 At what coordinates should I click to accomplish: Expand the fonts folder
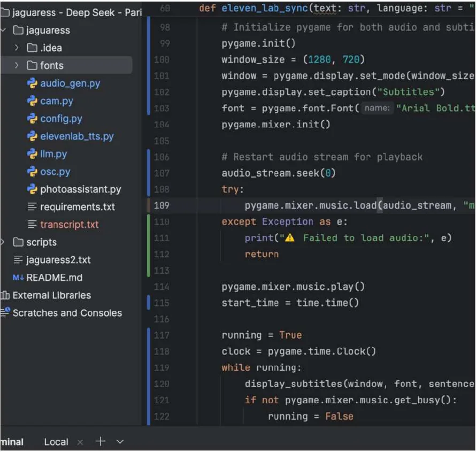(17, 65)
